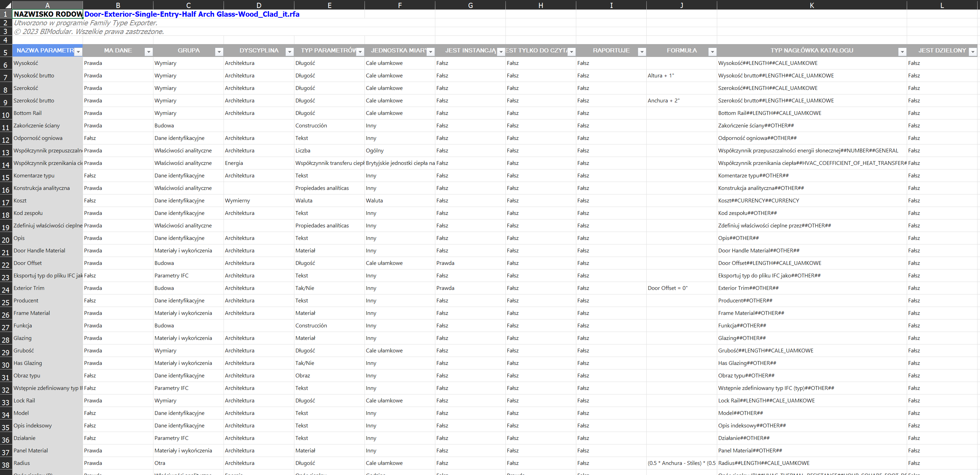Open filter dropdown for DYSCYPLINA column

(x=290, y=52)
